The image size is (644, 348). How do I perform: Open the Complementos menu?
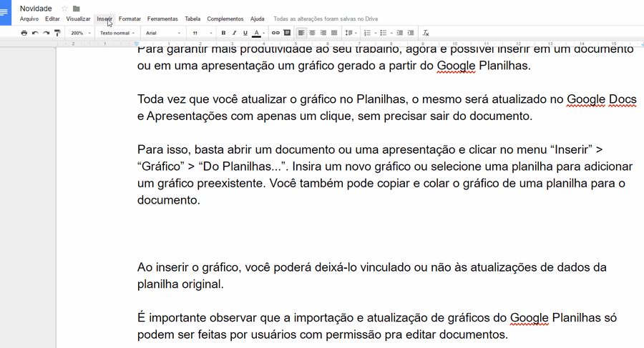[225, 19]
